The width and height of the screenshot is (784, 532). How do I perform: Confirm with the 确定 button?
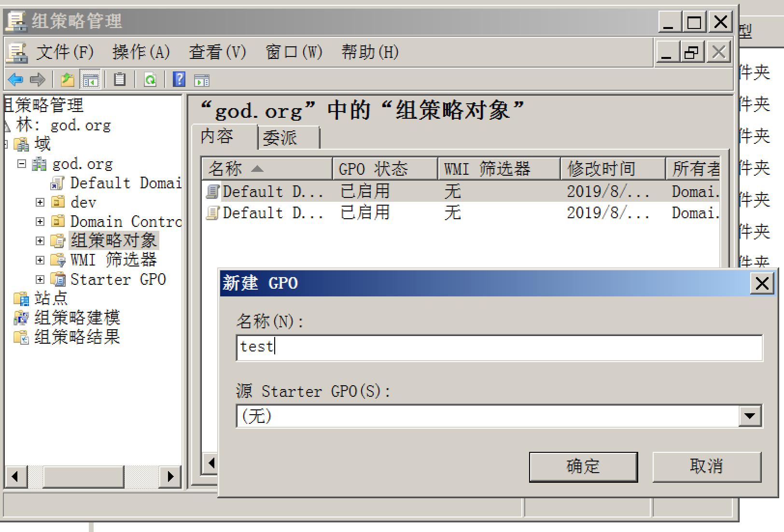point(583,467)
